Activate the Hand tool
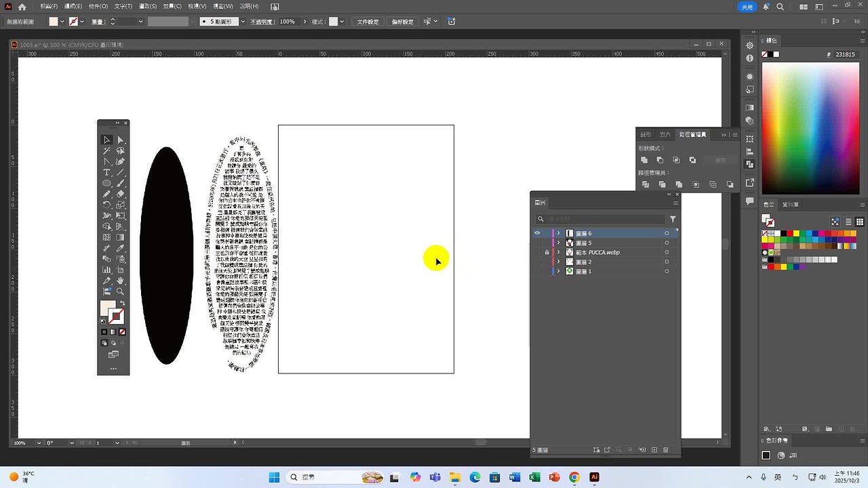This screenshot has height=488, width=868. pyautogui.click(x=121, y=281)
